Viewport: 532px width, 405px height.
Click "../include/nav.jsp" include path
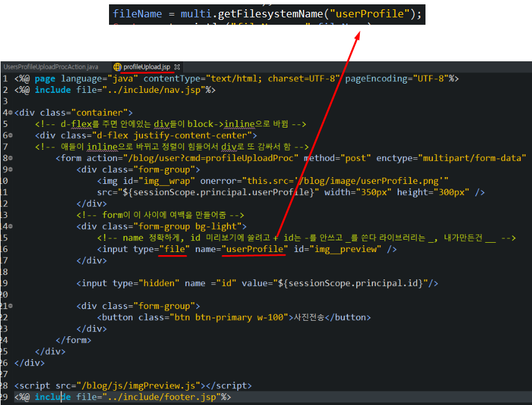(154, 90)
